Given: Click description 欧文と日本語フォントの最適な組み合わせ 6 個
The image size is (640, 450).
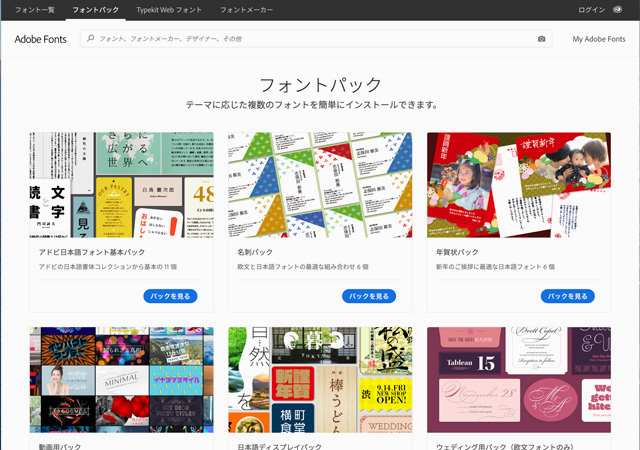Looking at the screenshot, I should pyautogui.click(x=303, y=267).
